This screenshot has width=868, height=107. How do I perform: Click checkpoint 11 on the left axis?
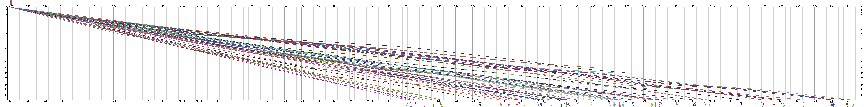pos(6,62)
